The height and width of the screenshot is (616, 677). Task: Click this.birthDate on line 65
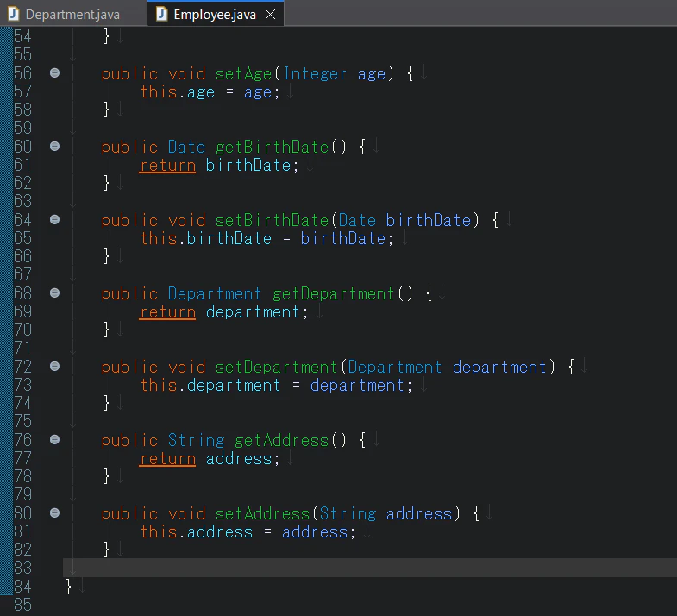pos(206,239)
